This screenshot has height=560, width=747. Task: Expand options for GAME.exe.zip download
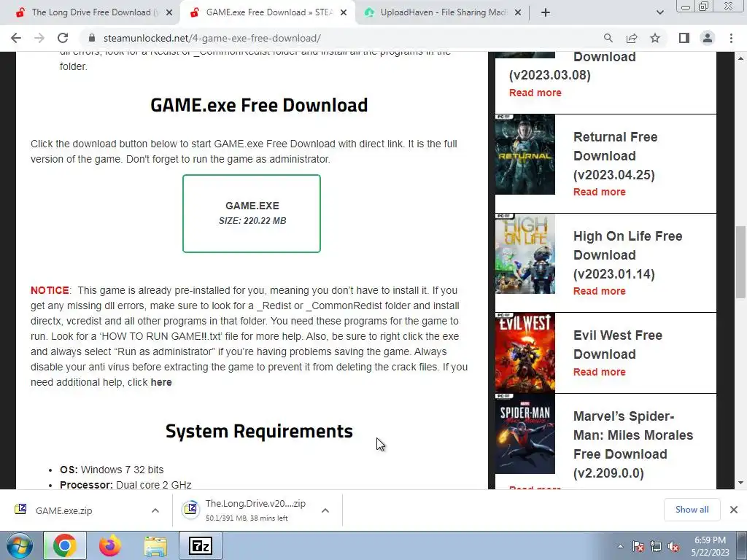(x=155, y=510)
